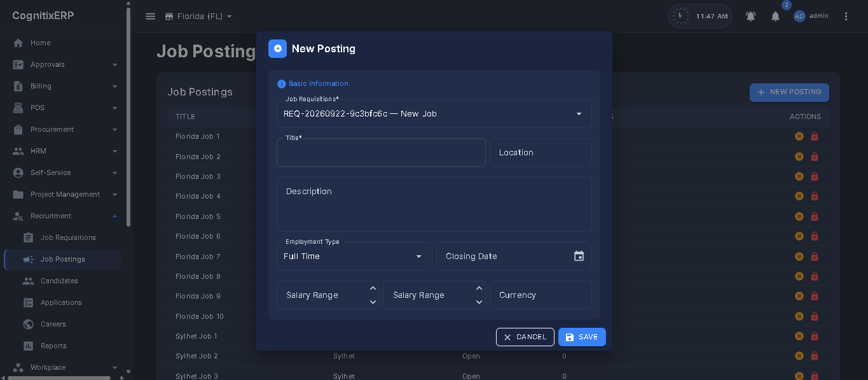
Task: Open the notifications bell icon
Action: (775, 17)
